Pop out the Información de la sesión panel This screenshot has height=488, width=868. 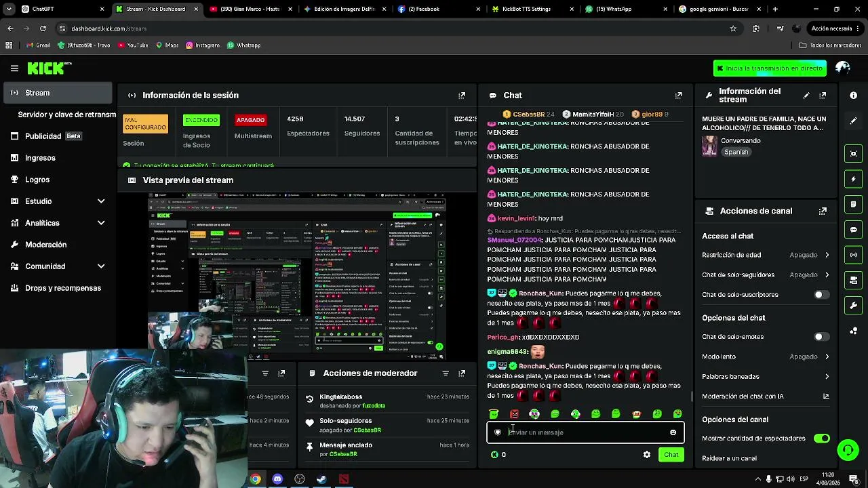[x=462, y=96]
